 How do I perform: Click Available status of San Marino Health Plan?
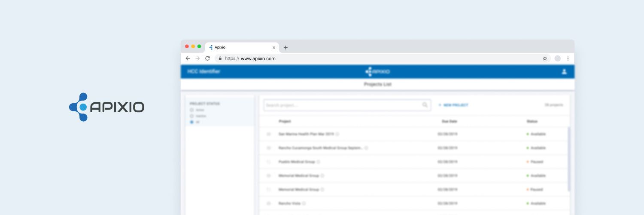click(536, 134)
